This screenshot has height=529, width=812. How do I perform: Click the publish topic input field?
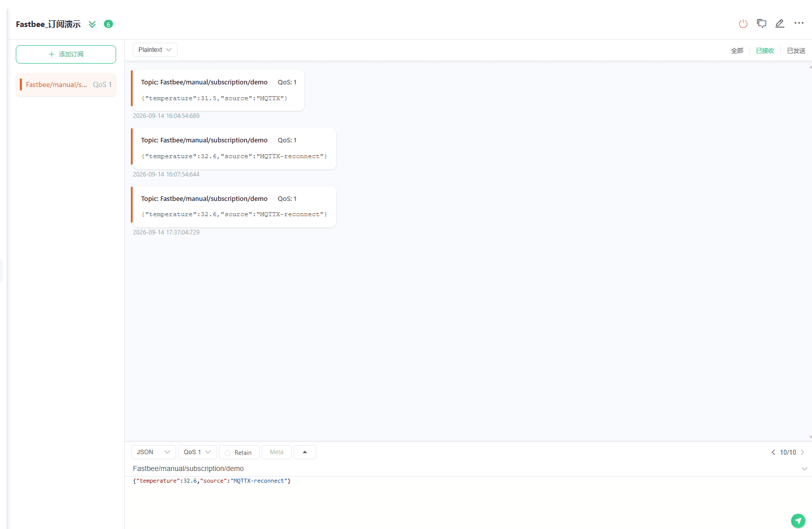pos(463,468)
